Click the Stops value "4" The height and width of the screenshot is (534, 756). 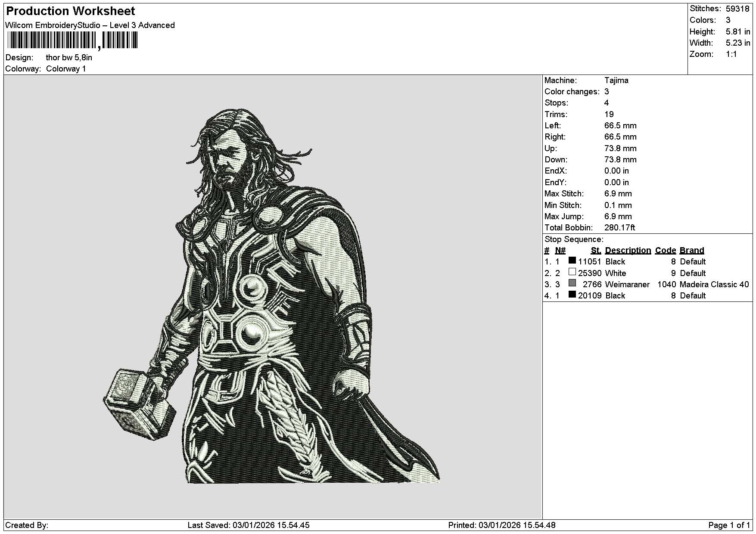click(607, 103)
